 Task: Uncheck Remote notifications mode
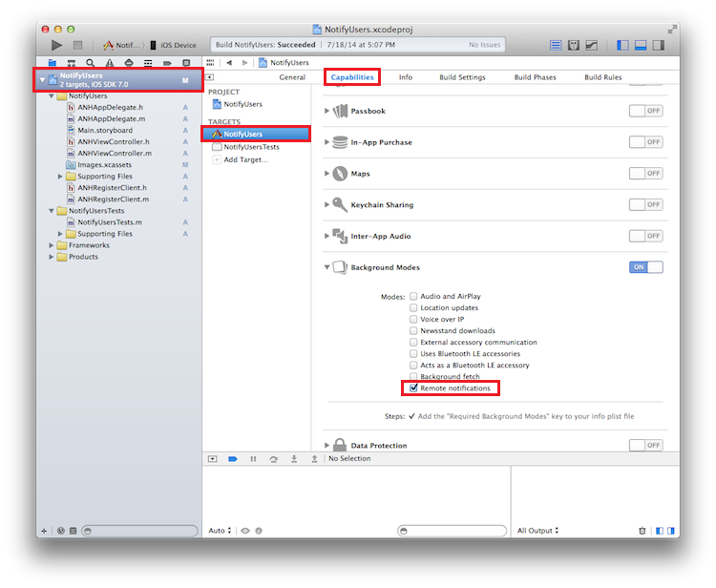point(413,388)
